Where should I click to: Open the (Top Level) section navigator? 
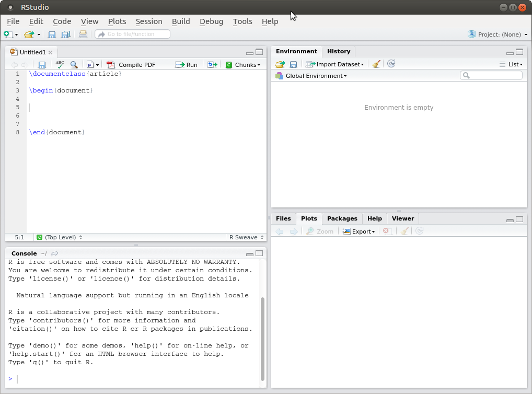click(60, 237)
